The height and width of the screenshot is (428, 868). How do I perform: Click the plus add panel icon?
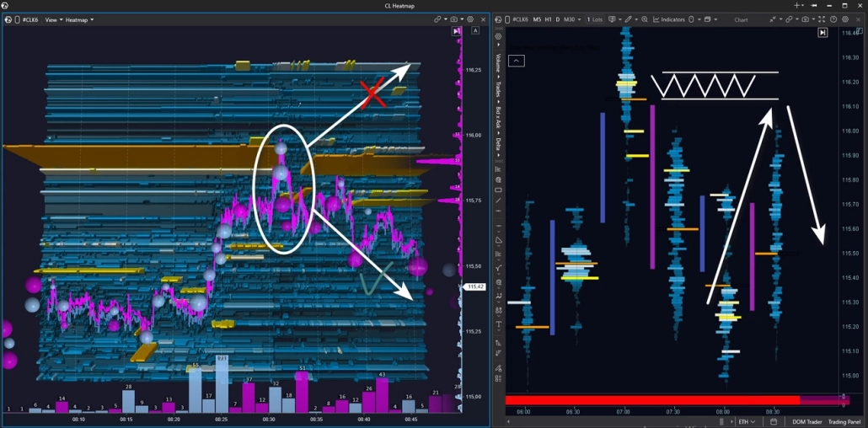[797, 6]
